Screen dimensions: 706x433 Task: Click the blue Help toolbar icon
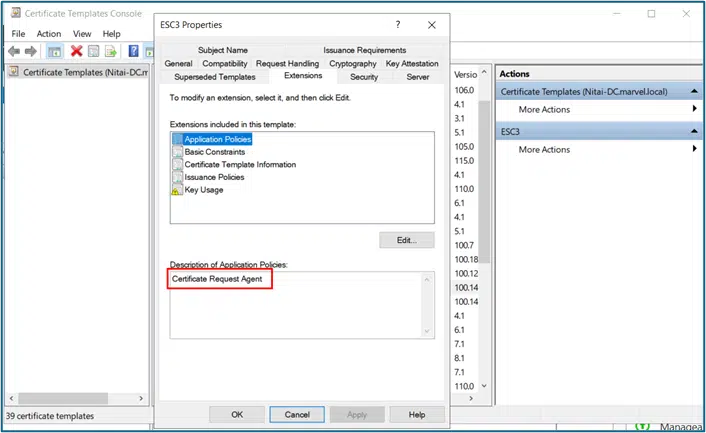pos(131,51)
